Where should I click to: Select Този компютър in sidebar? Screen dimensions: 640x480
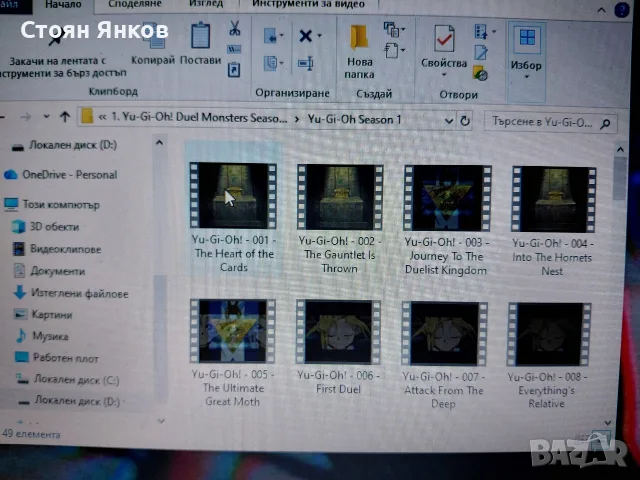(52, 204)
